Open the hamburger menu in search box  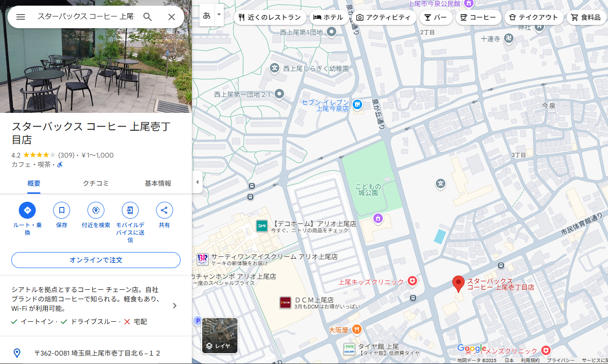[21, 17]
